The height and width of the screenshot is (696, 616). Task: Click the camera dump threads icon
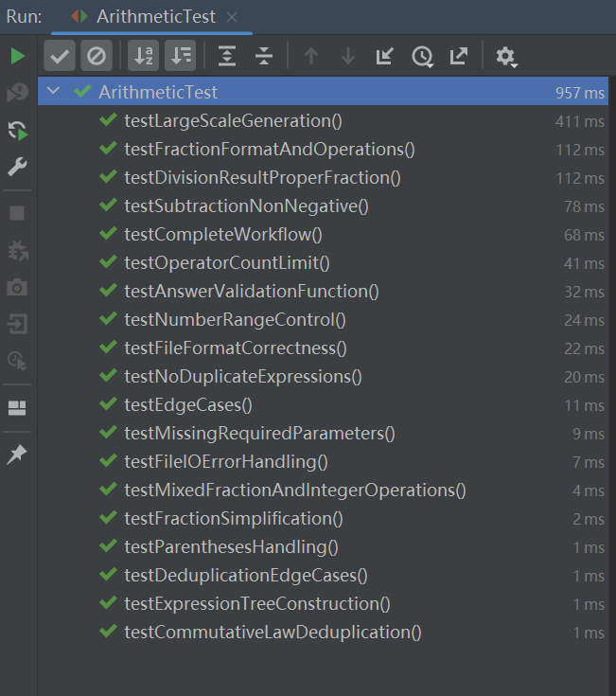tap(17, 287)
